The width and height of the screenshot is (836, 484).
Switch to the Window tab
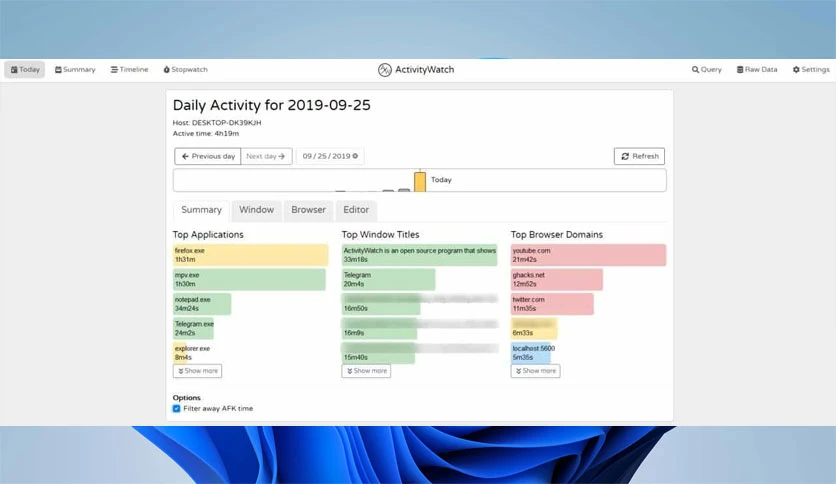(x=256, y=210)
